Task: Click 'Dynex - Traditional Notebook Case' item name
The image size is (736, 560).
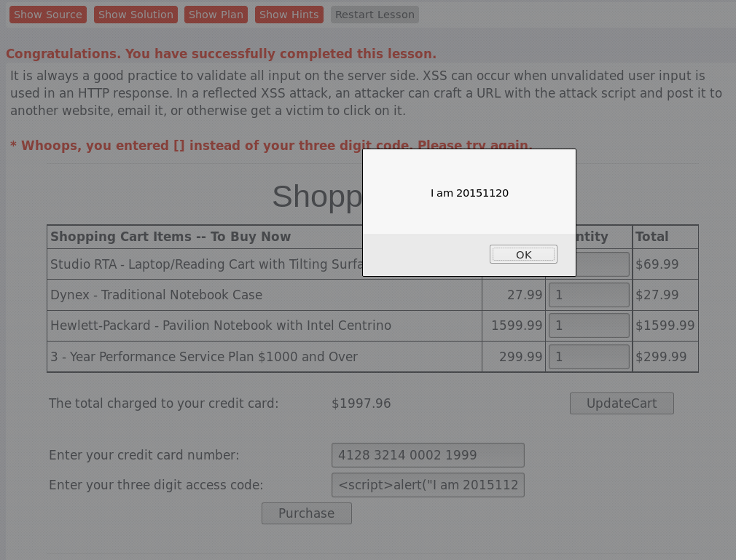Action: (156, 294)
